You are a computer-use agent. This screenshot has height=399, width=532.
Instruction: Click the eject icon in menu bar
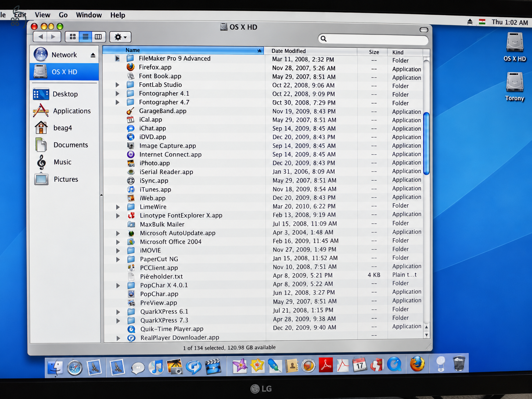coord(470,21)
